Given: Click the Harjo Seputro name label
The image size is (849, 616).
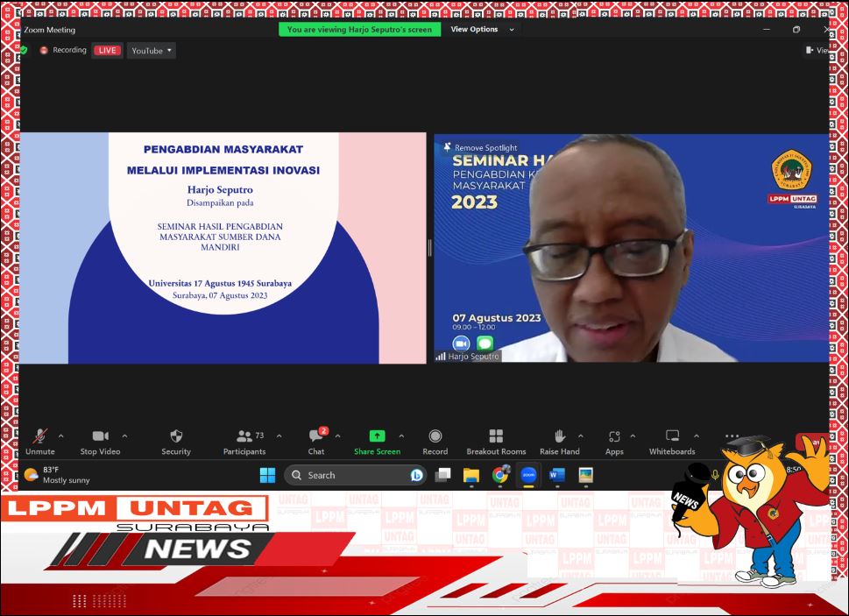Looking at the screenshot, I should pyautogui.click(x=469, y=356).
